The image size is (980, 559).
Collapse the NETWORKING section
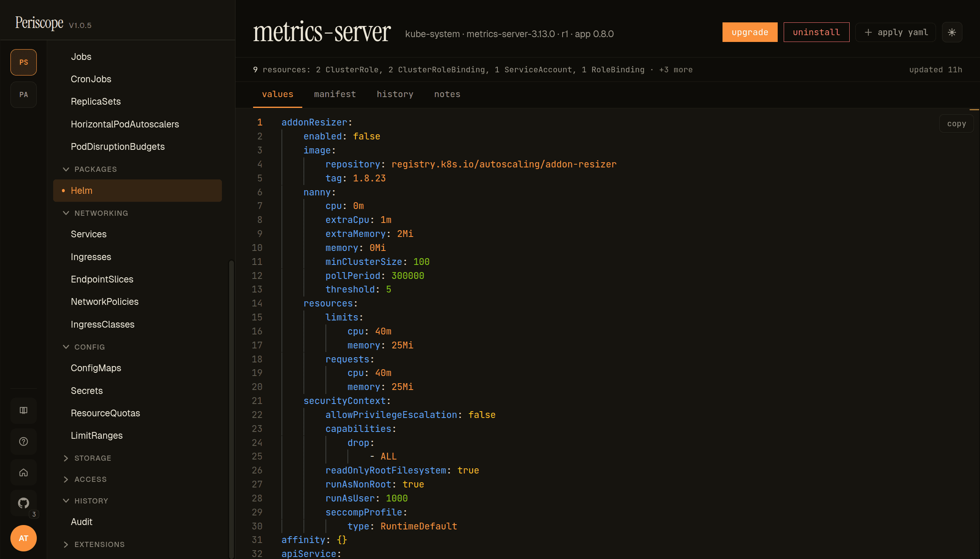95,213
